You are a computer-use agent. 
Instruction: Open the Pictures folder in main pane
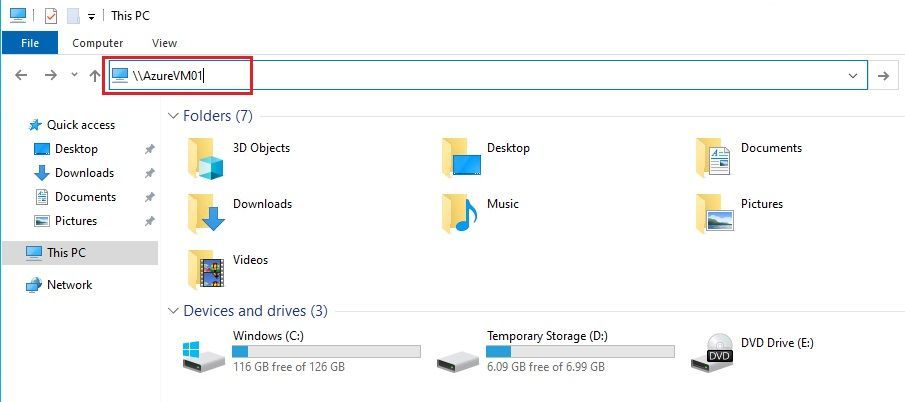click(x=715, y=213)
